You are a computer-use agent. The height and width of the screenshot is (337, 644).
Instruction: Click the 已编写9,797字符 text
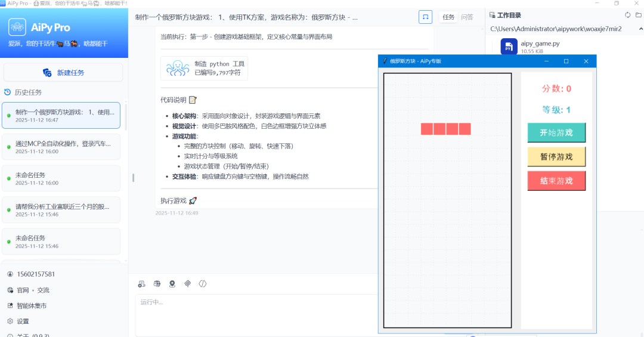point(218,73)
